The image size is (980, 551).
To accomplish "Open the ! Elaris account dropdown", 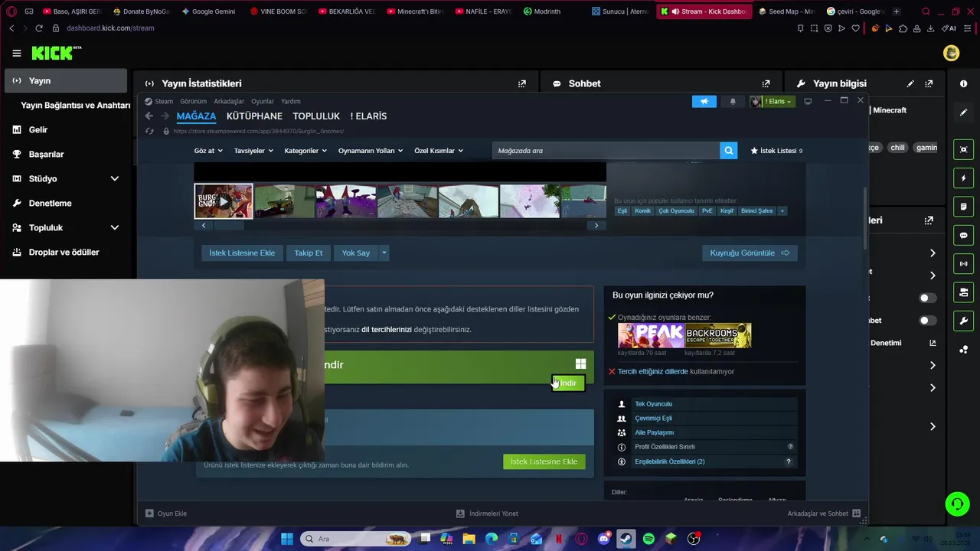I will pyautogui.click(x=772, y=101).
